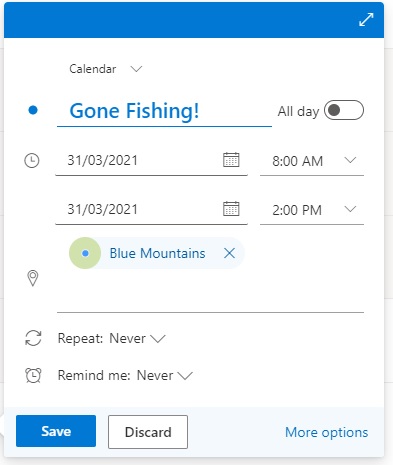The height and width of the screenshot is (465, 393).
Task: Open the start date calendar picker icon
Action: [231, 160]
